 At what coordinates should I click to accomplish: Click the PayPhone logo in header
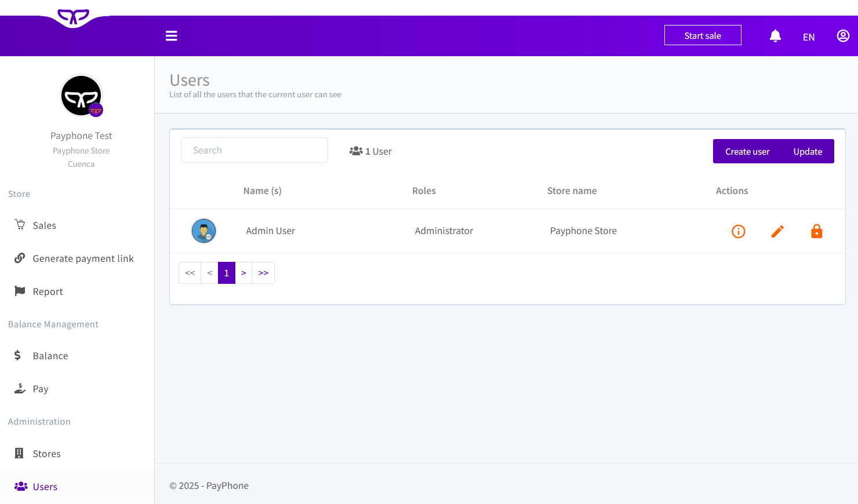[x=74, y=17]
